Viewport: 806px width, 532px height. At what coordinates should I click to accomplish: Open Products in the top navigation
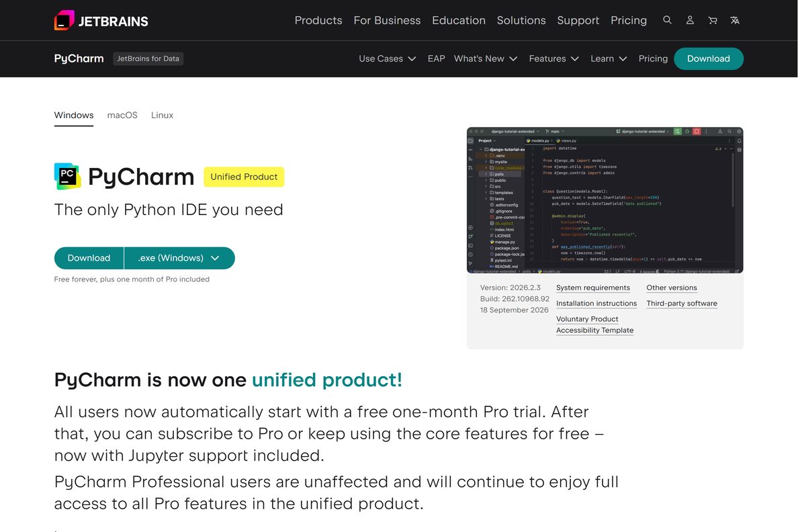pyautogui.click(x=318, y=20)
